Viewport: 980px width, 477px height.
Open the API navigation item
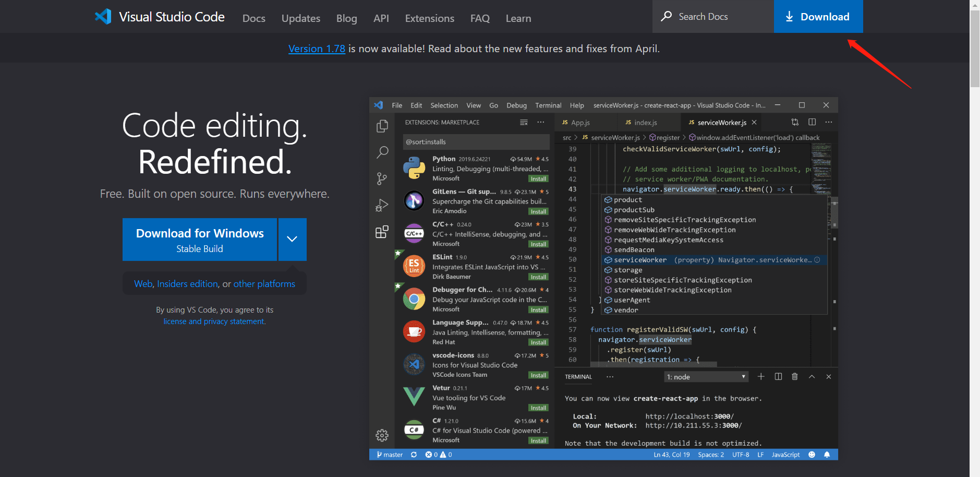pyautogui.click(x=381, y=18)
